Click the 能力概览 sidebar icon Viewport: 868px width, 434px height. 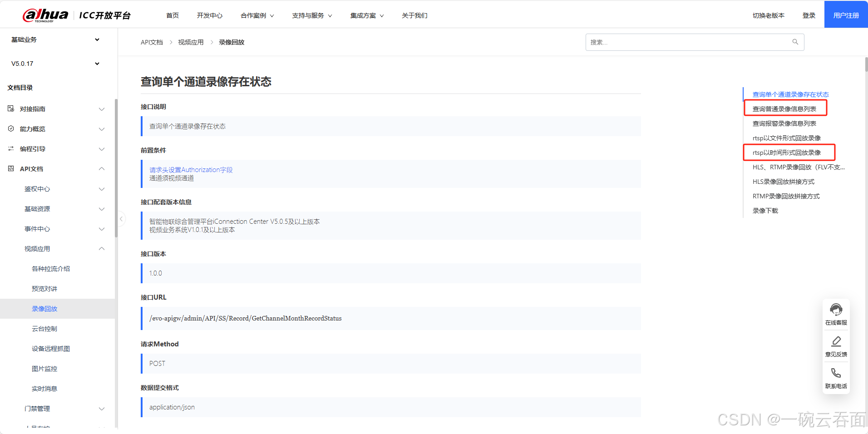(10, 128)
